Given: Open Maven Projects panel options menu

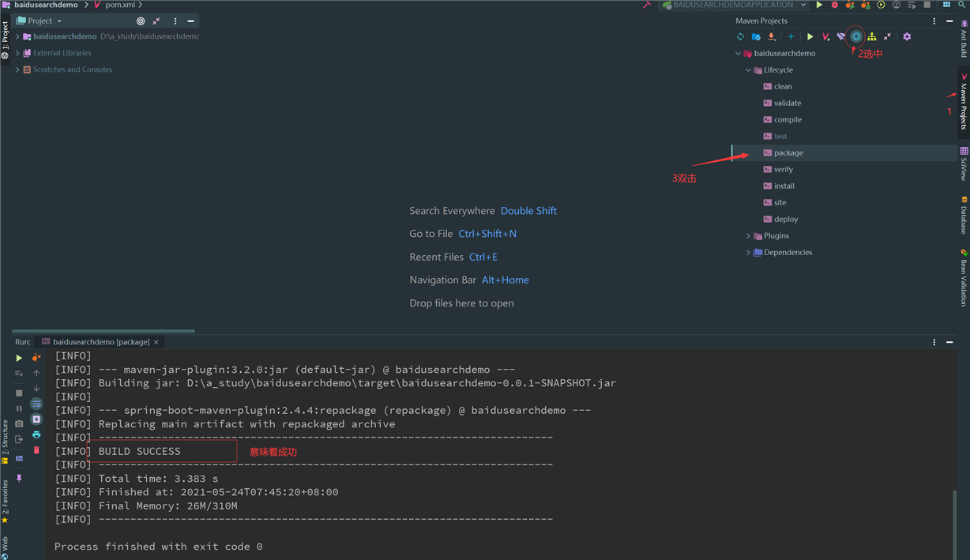Looking at the screenshot, I should pos(934,21).
